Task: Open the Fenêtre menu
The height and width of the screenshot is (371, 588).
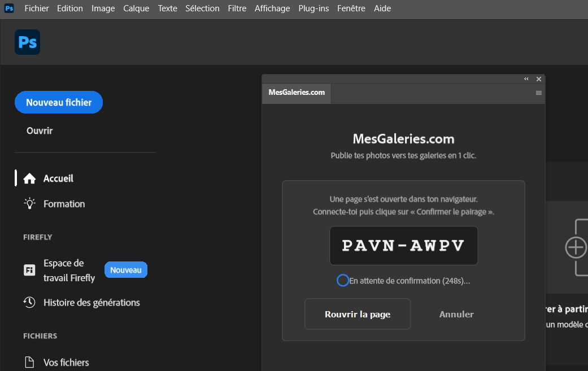Action: [351, 8]
